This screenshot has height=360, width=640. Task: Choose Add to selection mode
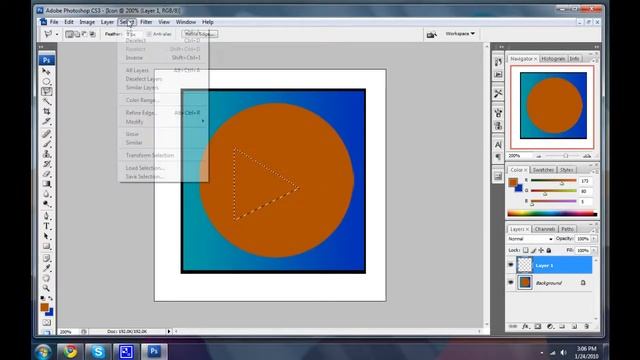tap(77, 34)
